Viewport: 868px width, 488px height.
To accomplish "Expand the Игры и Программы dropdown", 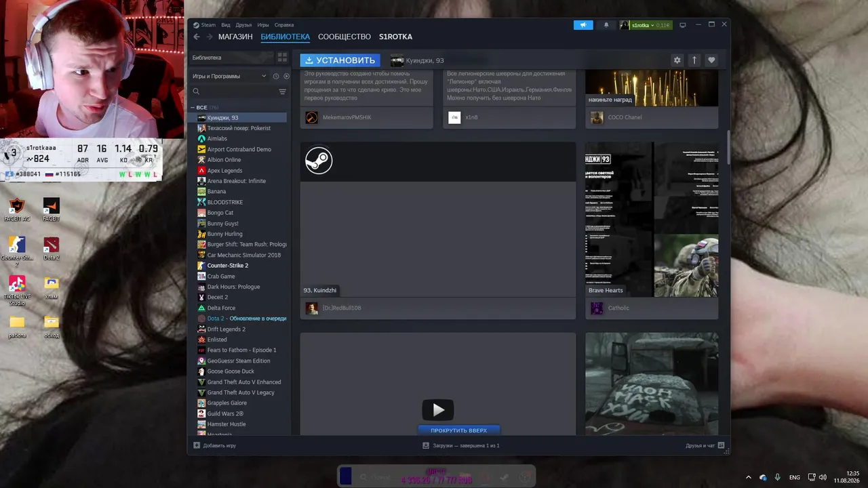I will [x=229, y=76].
